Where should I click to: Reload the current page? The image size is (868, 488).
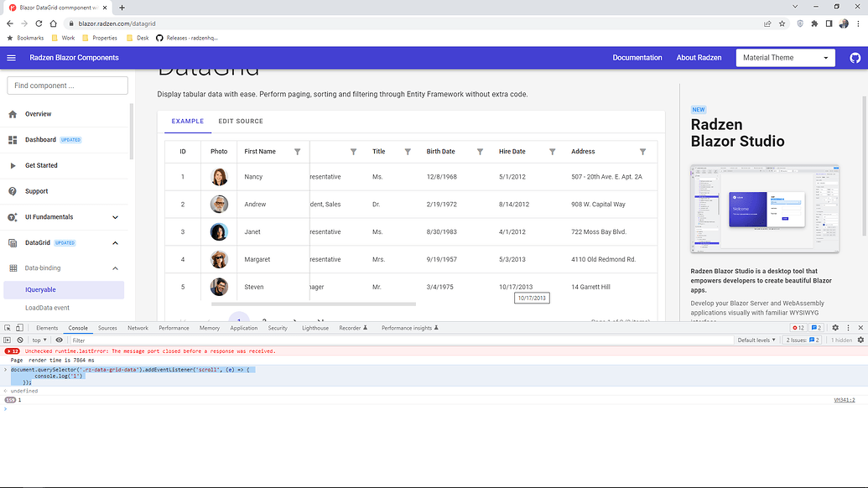[39, 23]
